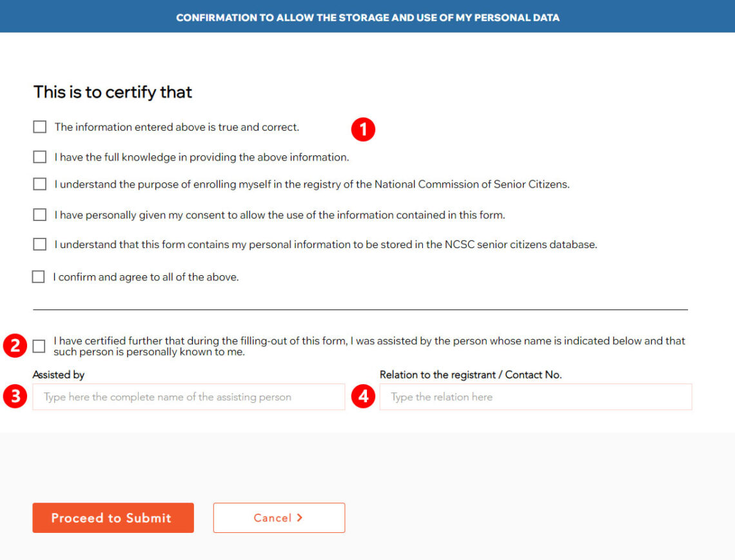
Task: Click the "This is to certify that" heading
Action: 113,92
